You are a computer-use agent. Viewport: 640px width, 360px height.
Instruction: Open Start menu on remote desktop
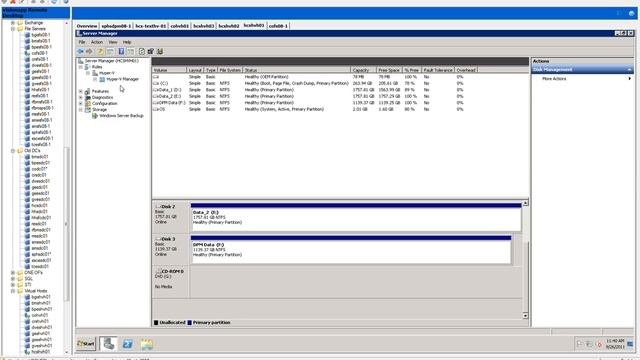coord(86,344)
